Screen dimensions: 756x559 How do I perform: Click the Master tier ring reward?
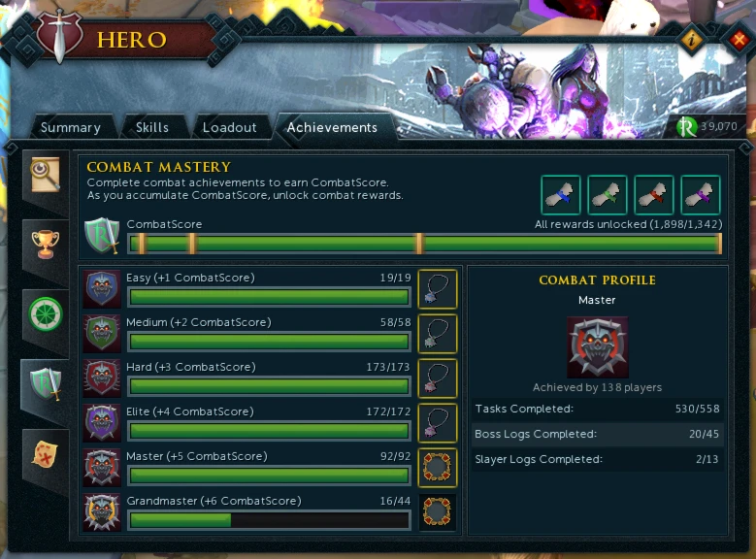coord(438,468)
